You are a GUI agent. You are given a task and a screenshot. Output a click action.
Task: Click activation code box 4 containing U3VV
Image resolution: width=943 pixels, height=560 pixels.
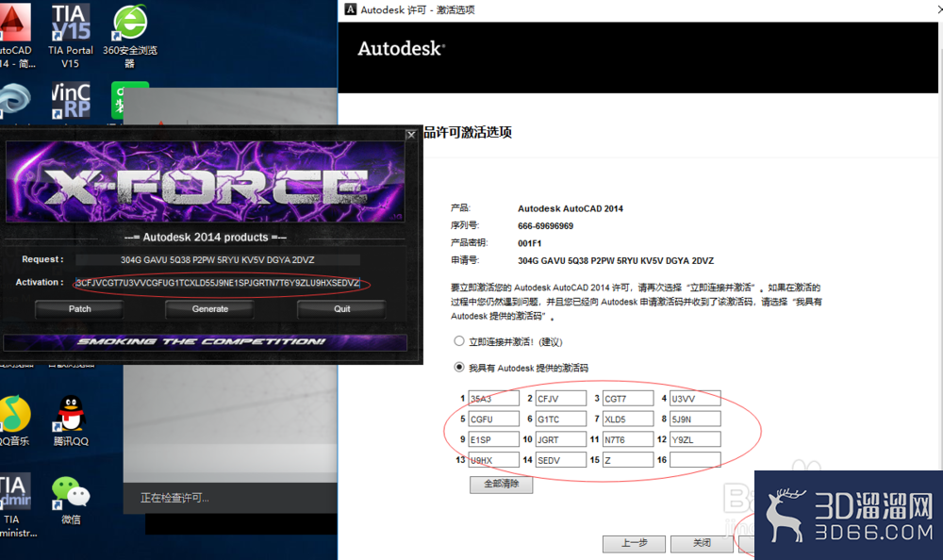click(x=695, y=398)
